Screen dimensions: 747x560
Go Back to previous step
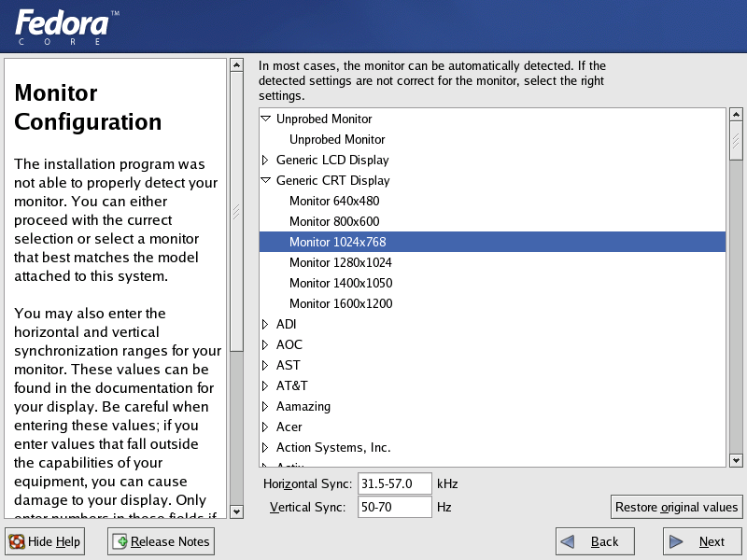[x=595, y=541]
